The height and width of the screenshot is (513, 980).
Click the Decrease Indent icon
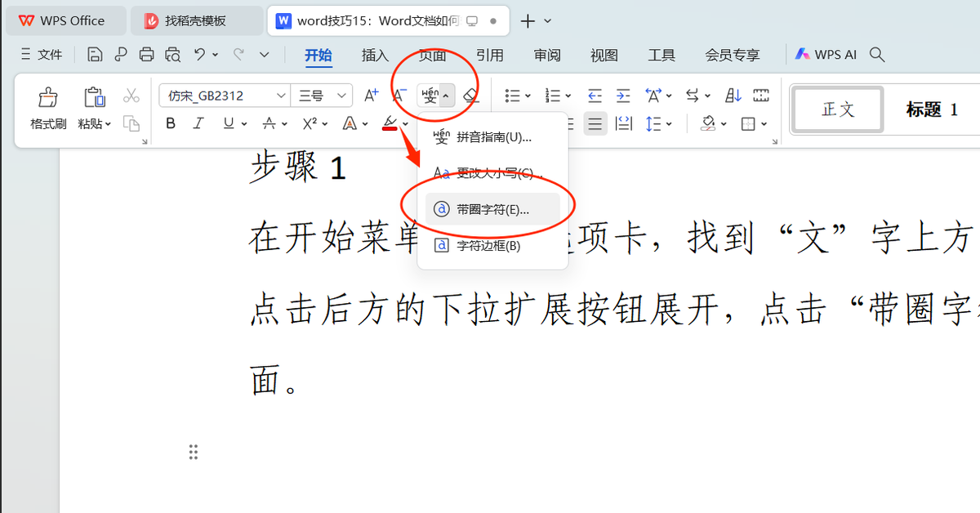[x=595, y=96]
